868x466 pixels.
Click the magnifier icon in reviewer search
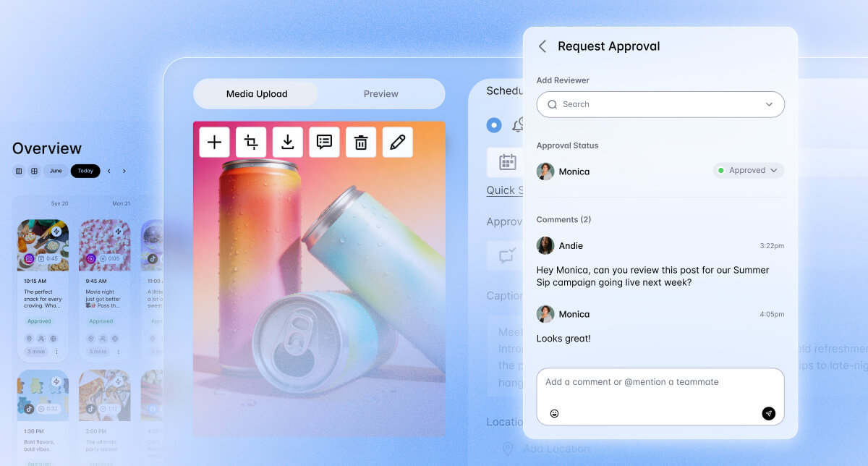553,104
